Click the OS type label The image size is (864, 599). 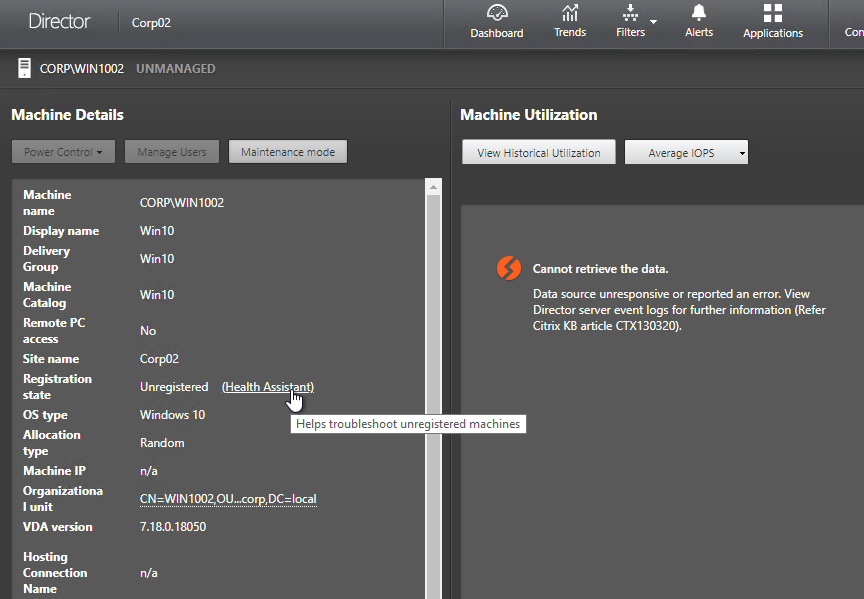(45, 415)
